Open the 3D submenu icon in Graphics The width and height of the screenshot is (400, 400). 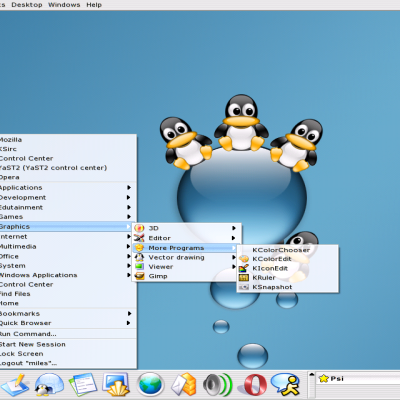(139, 228)
